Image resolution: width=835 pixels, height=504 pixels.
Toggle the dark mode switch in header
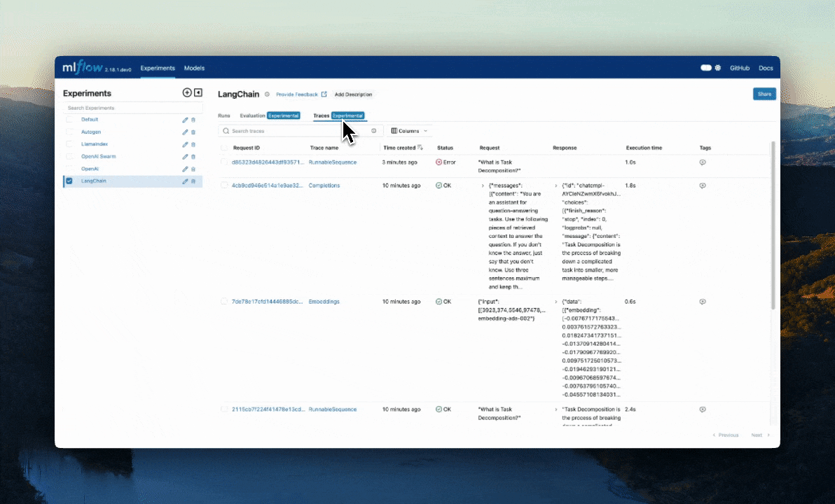[705, 68]
